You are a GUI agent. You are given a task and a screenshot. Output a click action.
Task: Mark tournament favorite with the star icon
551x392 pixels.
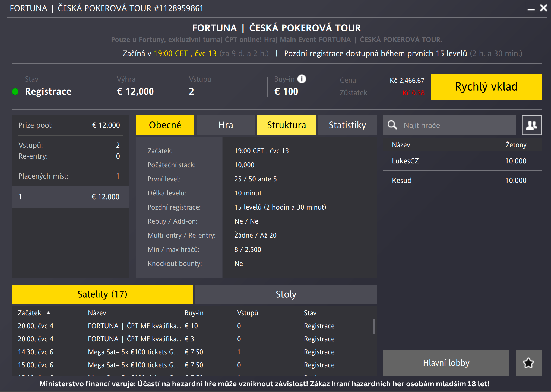528,362
